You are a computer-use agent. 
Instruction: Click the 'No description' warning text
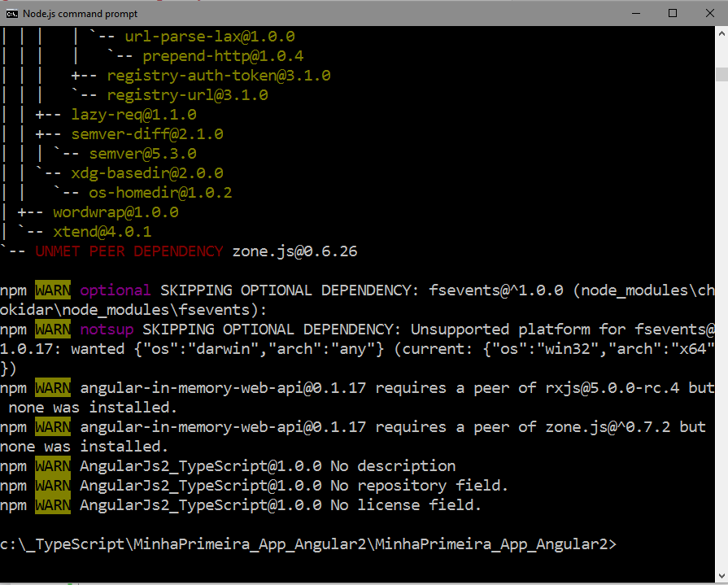tap(393, 465)
